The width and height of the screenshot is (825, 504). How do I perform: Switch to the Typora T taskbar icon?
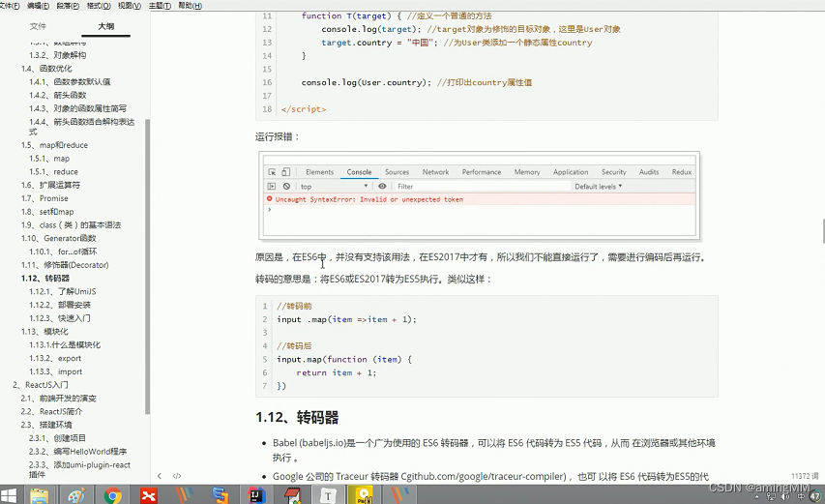pos(328,495)
